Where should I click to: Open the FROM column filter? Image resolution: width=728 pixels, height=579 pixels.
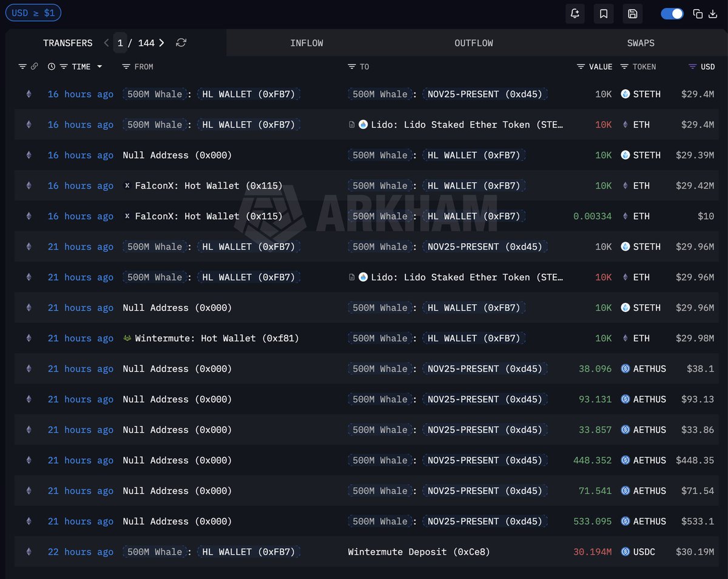click(126, 67)
